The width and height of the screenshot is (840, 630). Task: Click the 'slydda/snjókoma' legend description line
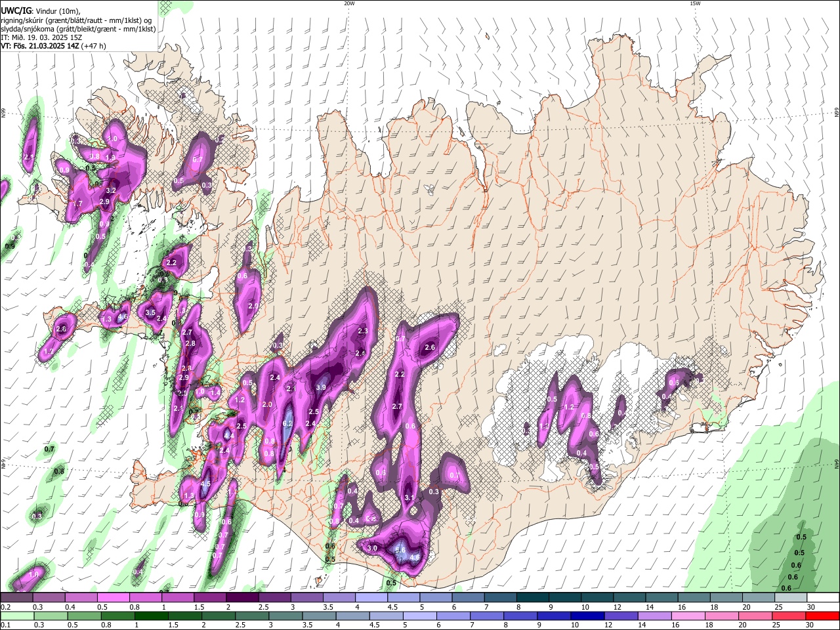click(78, 29)
